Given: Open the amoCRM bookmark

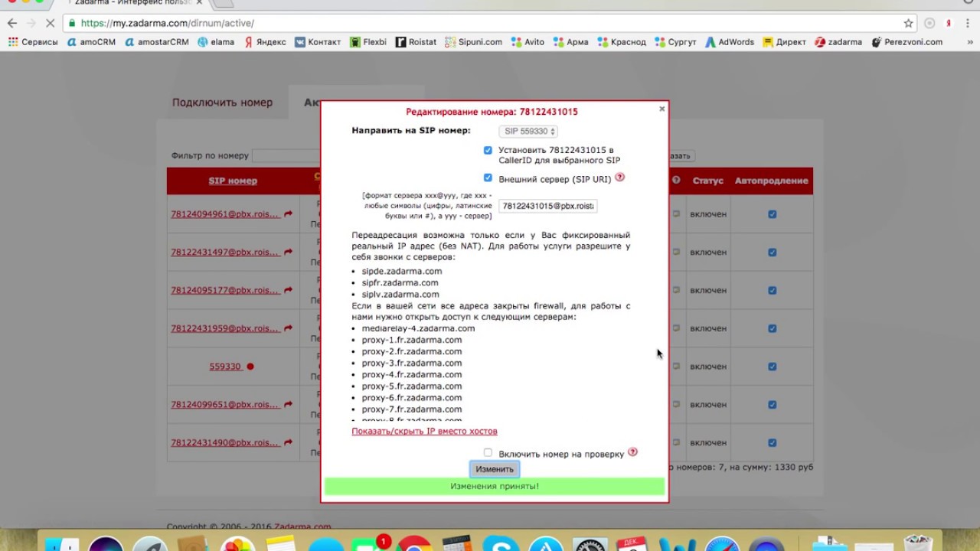Looking at the screenshot, I should click(x=91, y=42).
